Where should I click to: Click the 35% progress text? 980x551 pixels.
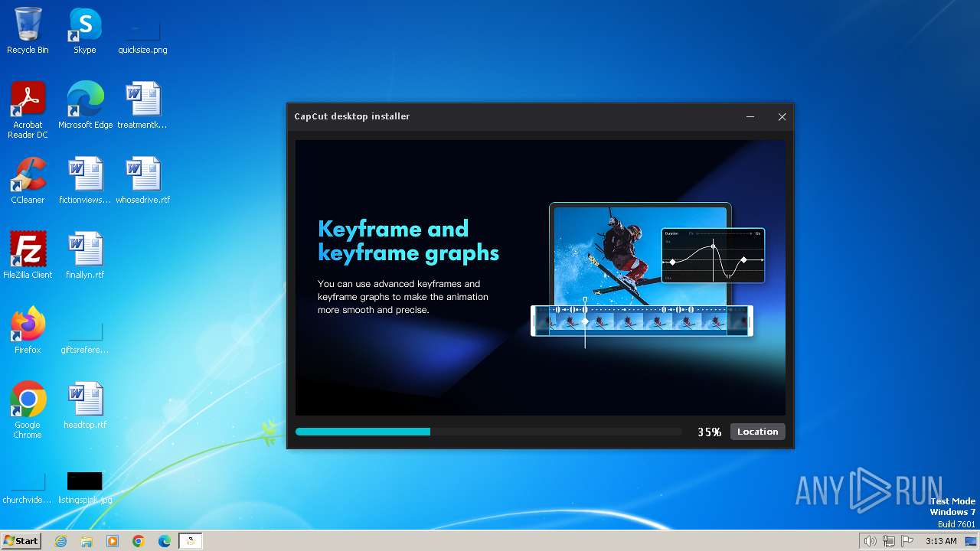(710, 432)
